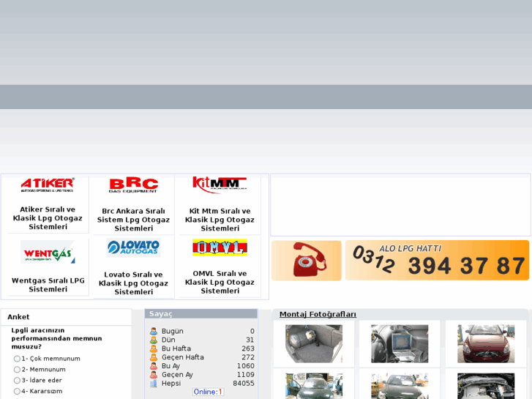The height and width of the screenshot is (399, 532).
Task: Click the Atiker brand logo
Action: [x=48, y=184]
